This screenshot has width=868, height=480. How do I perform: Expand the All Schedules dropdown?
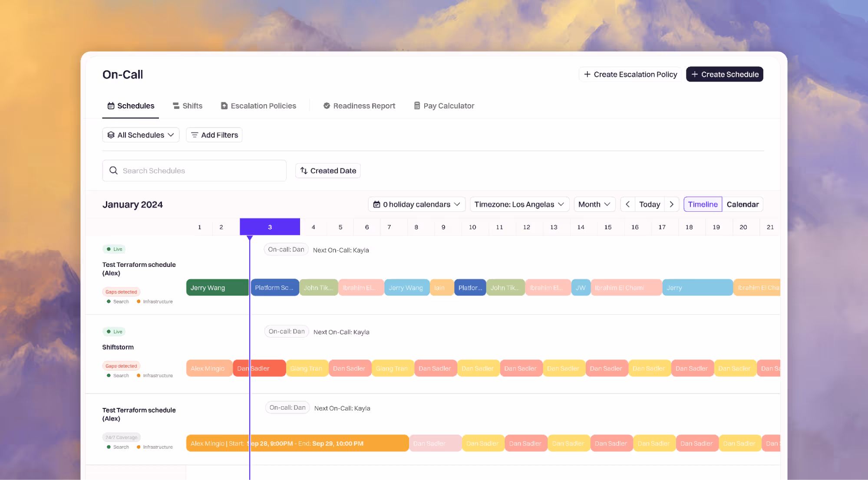[141, 135]
